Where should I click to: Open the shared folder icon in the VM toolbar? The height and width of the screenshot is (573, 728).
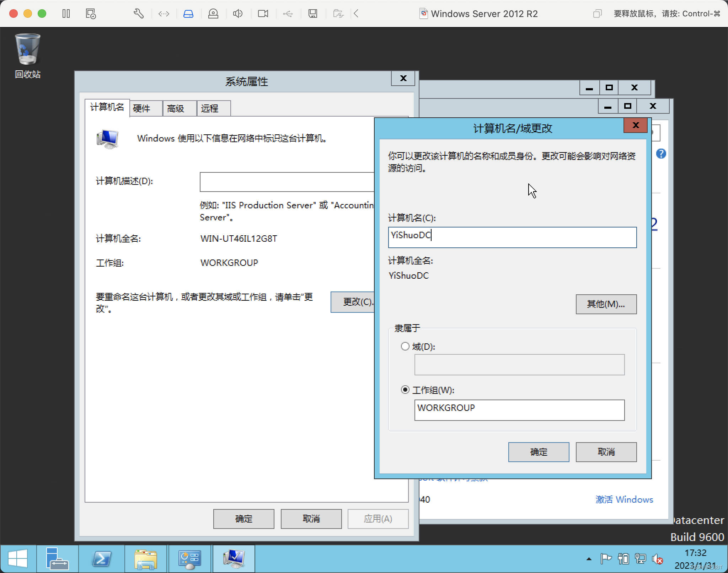click(x=338, y=14)
